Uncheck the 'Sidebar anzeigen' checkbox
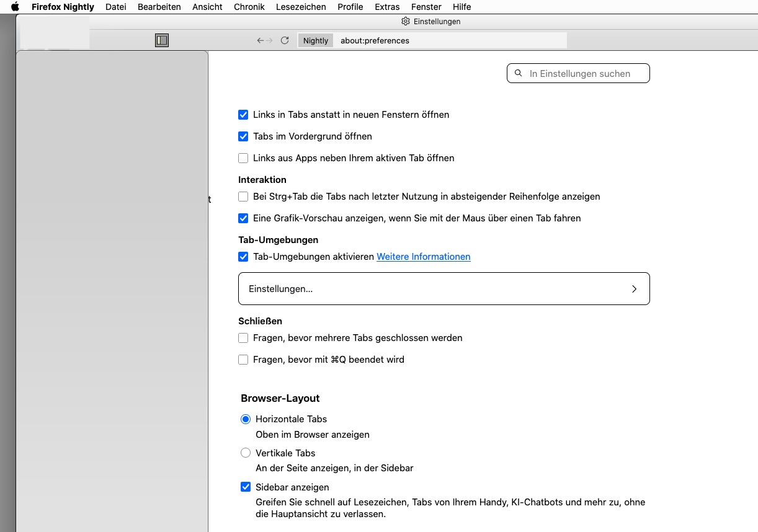 coord(246,487)
